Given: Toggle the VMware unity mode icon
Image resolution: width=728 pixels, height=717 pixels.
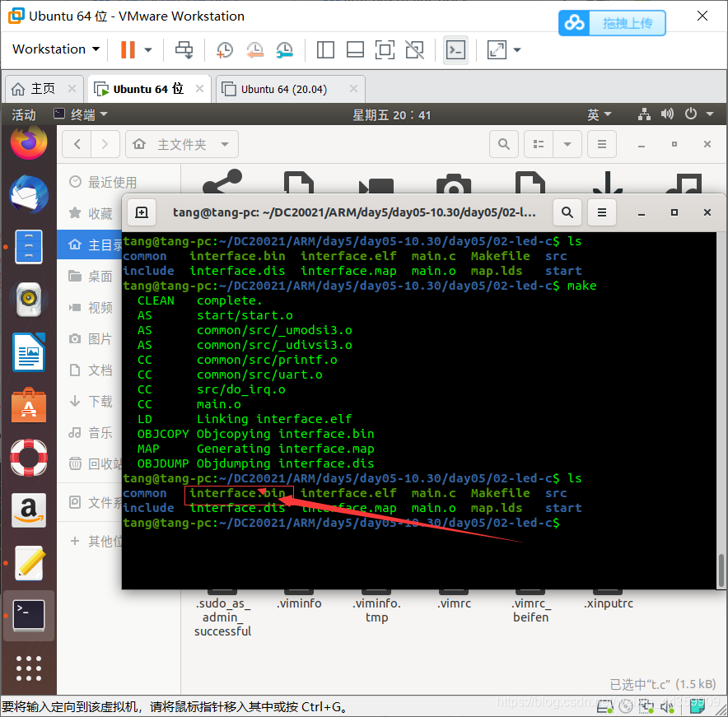Looking at the screenshot, I should tap(414, 49).
